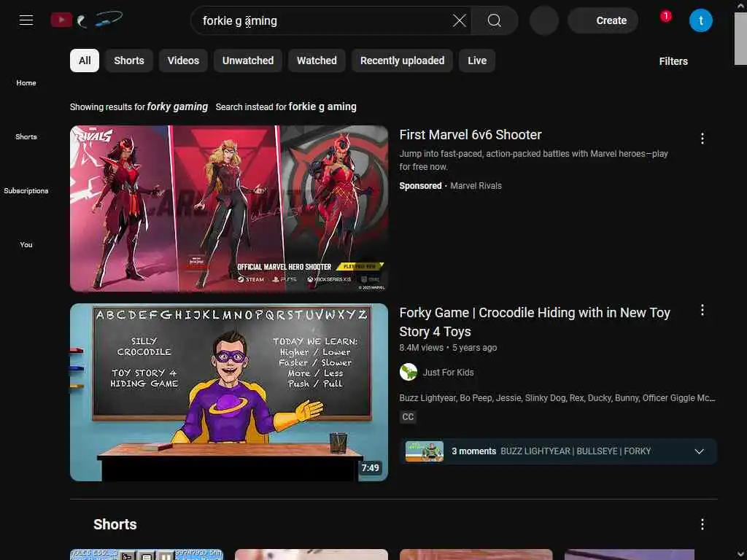Click the scrollbar down arrow
The image size is (747, 560).
[741, 555]
